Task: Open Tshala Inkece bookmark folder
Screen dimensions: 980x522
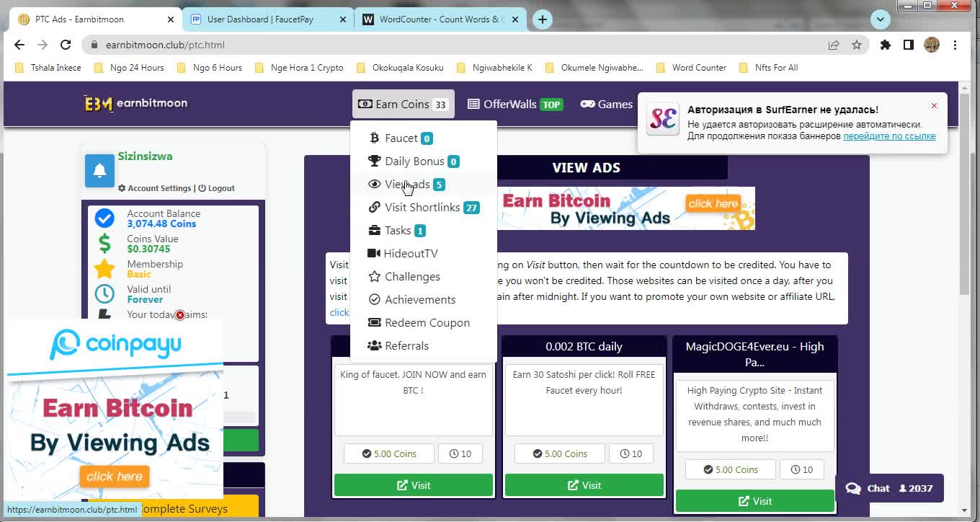Action: tap(48, 68)
